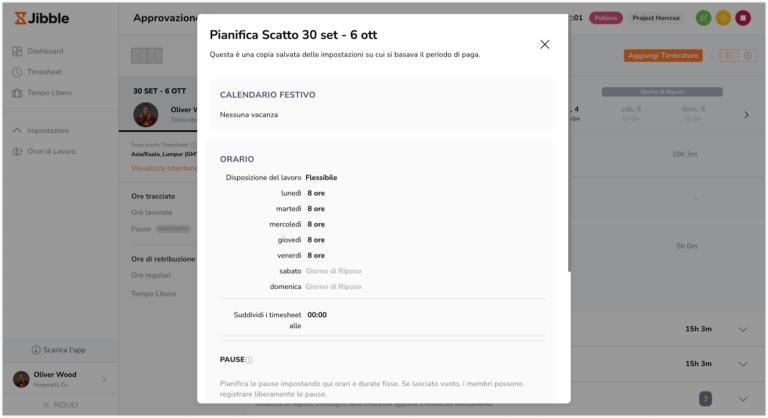Go to the next week arrow

pos(746,115)
